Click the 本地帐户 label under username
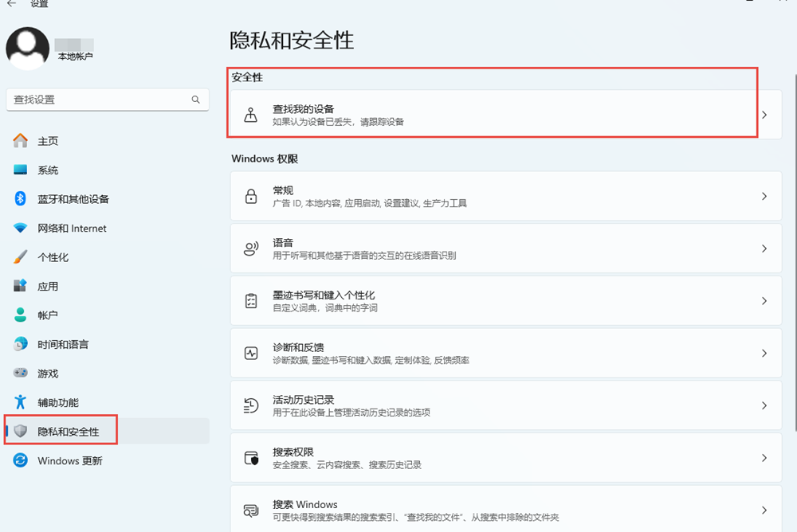Viewport: 797px width, 532px height. click(x=75, y=57)
